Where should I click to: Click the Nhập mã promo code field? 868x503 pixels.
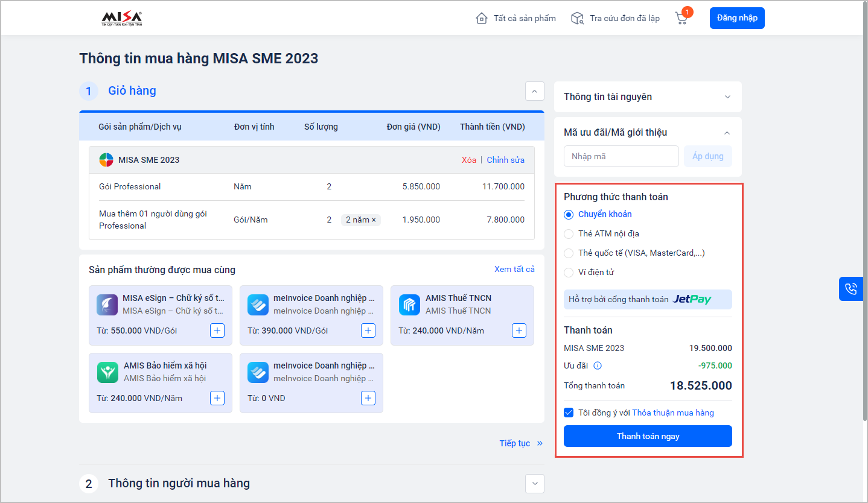tap(621, 156)
